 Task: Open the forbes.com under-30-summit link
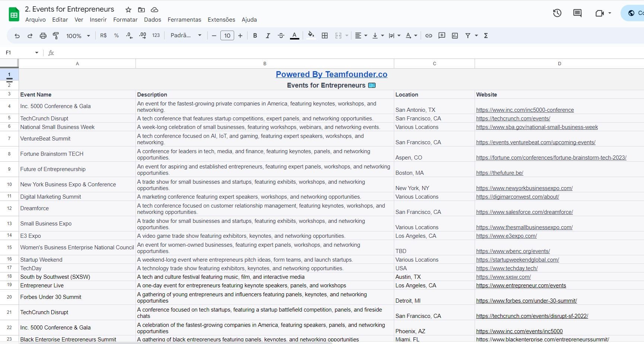[526, 301]
